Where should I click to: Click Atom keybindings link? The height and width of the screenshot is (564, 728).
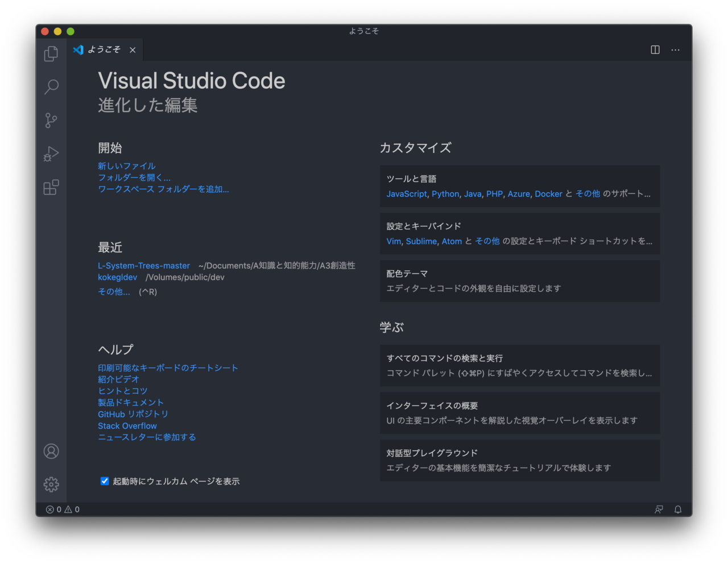click(452, 241)
